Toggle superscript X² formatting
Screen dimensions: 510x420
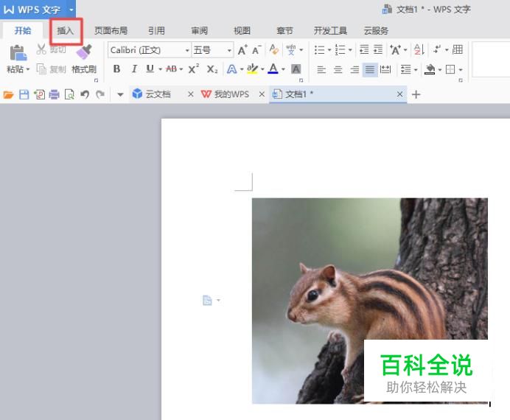coord(194,69)
